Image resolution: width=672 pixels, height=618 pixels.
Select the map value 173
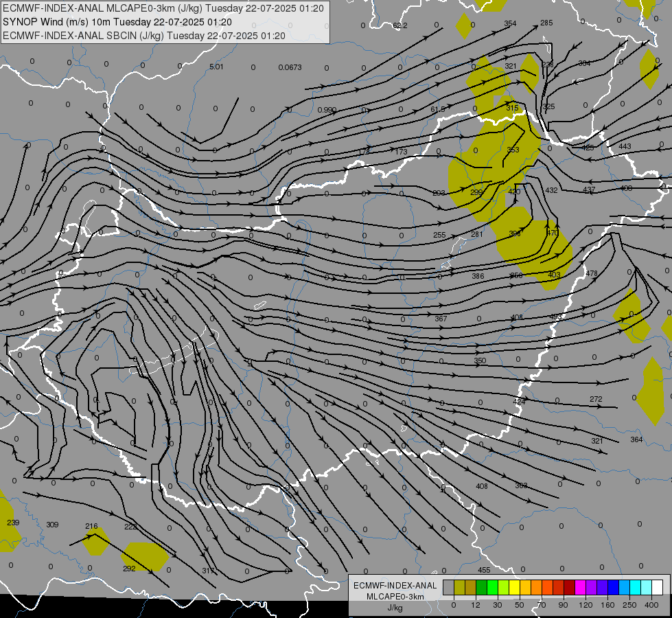pos(401,151)
